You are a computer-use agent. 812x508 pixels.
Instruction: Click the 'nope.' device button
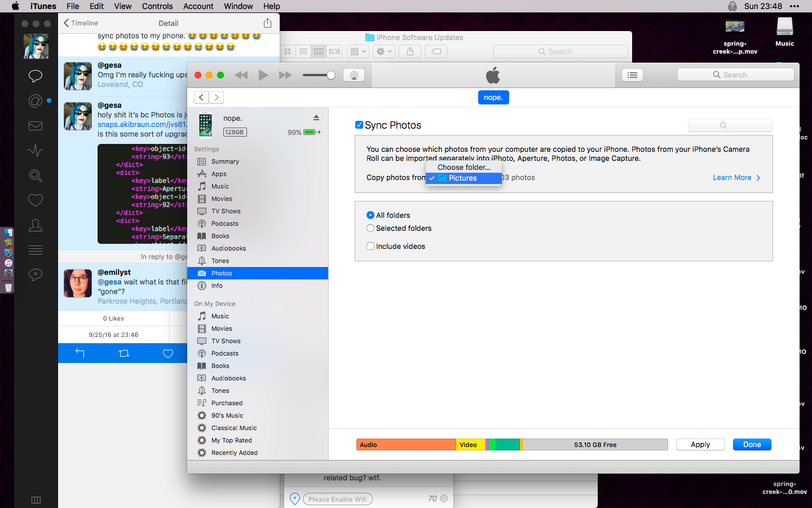(493, 97)
